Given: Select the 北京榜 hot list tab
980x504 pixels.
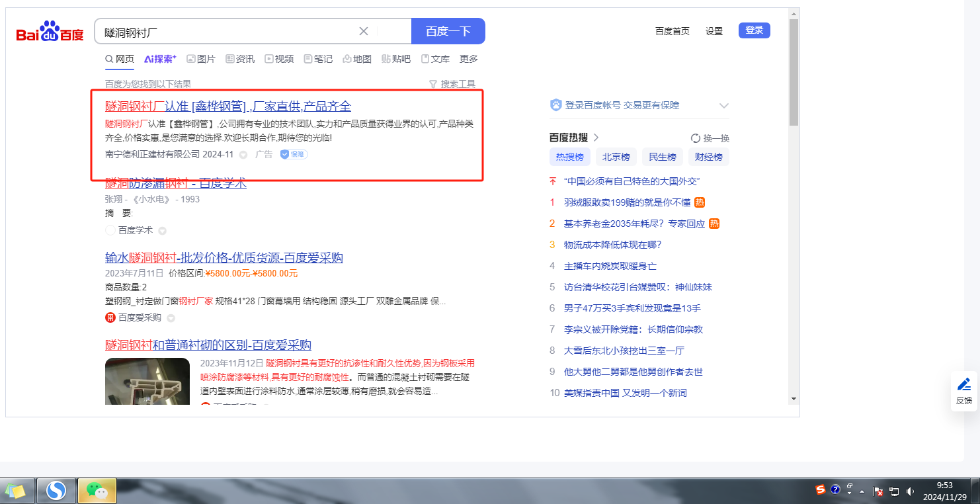Looking at the screenshot, I should click(x=616, y=157).
